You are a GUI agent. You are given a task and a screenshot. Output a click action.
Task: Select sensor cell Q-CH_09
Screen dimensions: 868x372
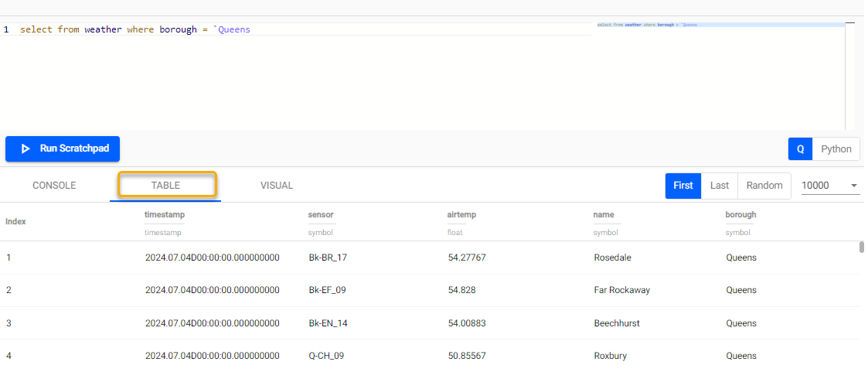(x=326, y=356)
